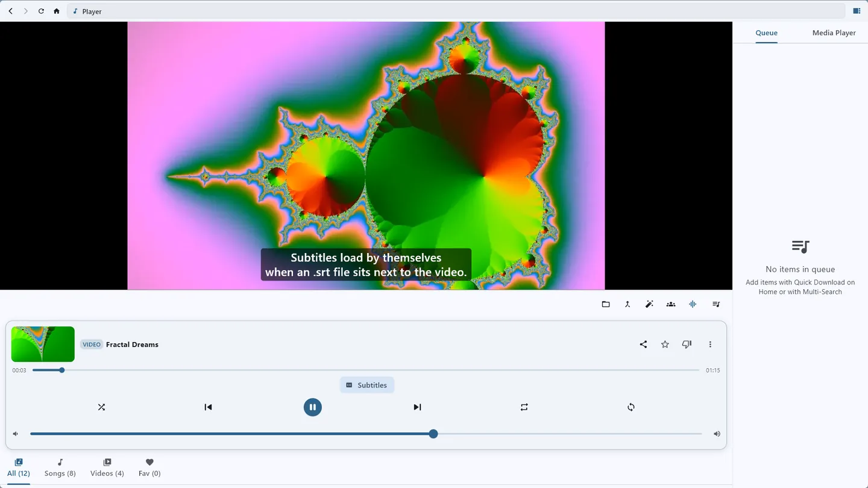Adjust the volume slider handle
Image resolution: width=868 pixels, height=488 pixels.
(433, 434)
